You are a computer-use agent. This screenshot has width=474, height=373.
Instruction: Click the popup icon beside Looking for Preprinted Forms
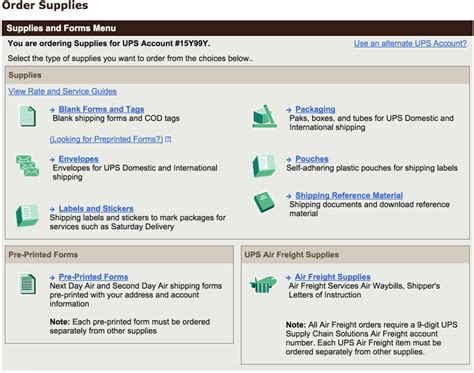pos(168,139)
